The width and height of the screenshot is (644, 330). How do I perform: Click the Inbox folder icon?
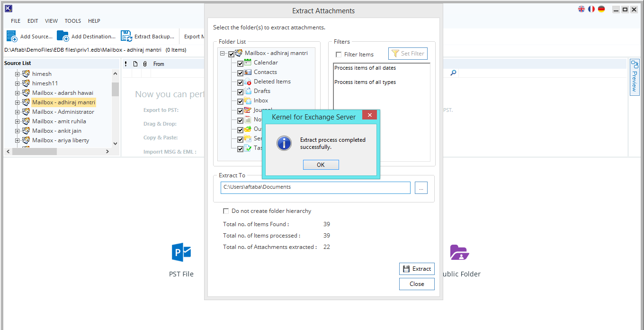[248, 101]
